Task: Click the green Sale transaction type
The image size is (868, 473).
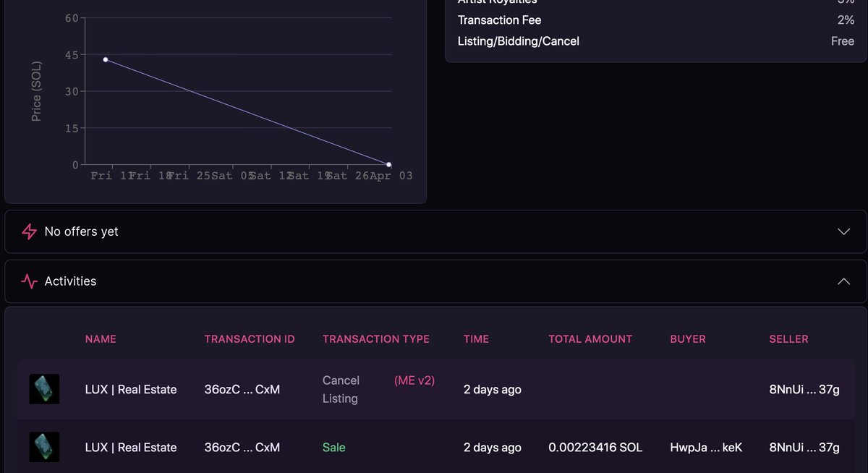Action: [334, 448]
